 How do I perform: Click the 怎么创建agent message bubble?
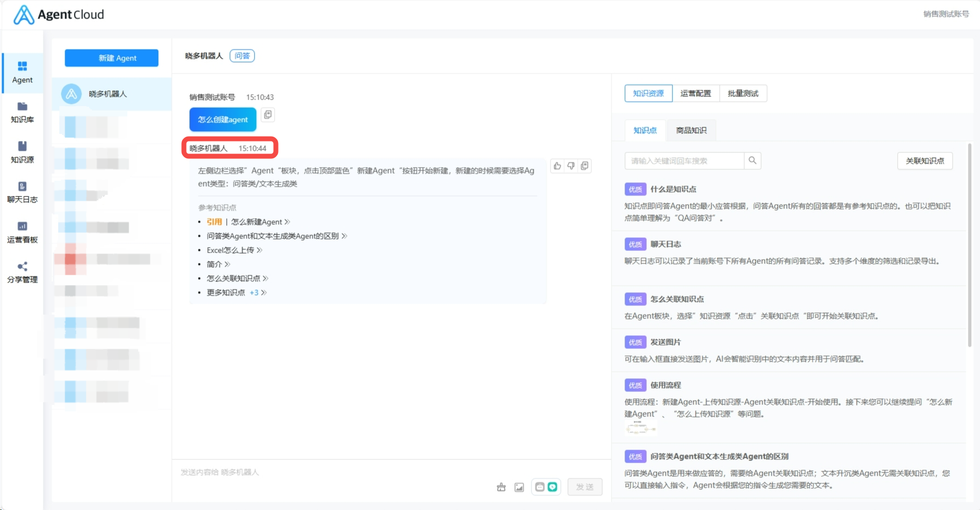point(223,120)
